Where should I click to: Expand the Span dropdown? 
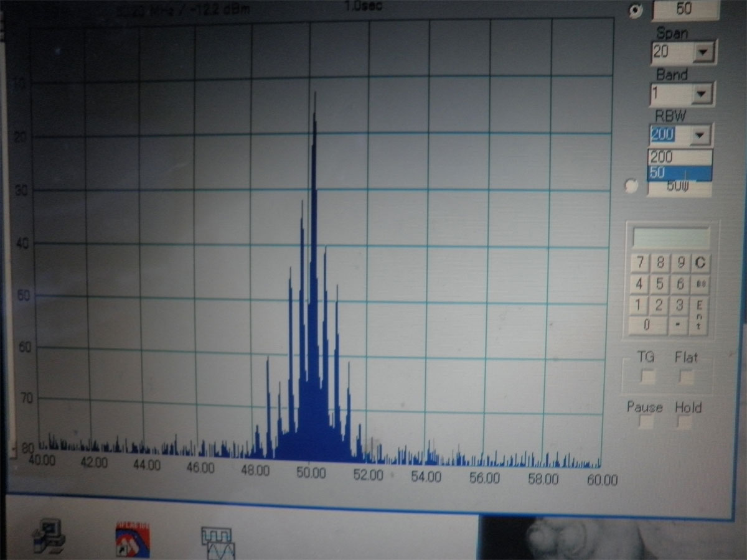pos(703,54)
